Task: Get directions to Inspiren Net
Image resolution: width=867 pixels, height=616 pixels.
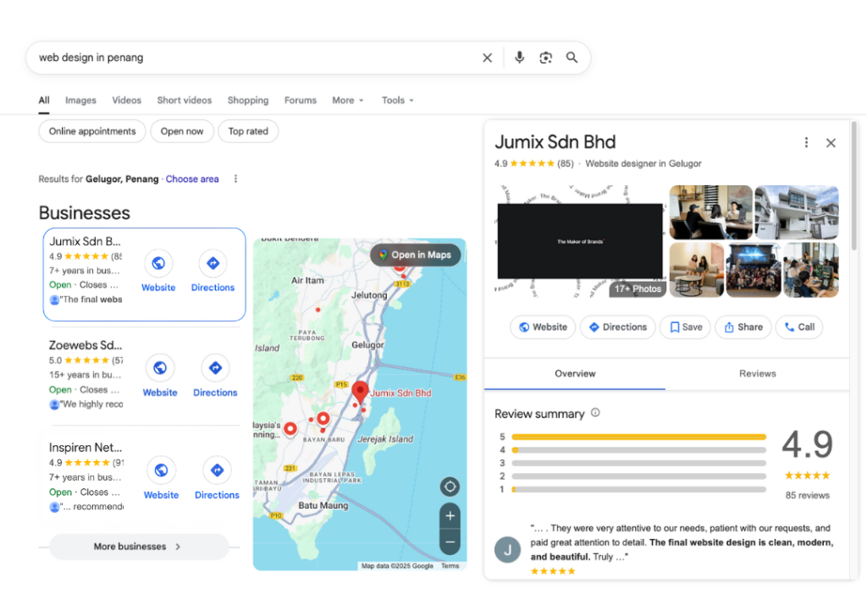Action: tap(217, 470)
